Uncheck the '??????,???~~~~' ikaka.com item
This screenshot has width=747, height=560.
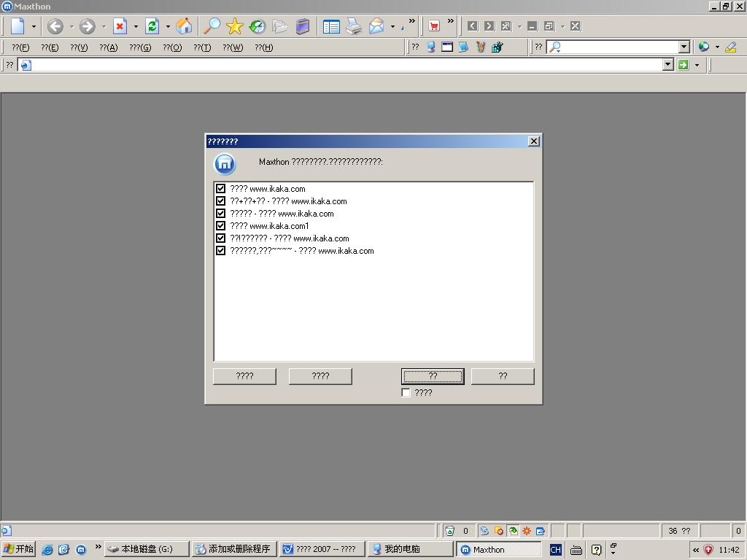(220, 251)
